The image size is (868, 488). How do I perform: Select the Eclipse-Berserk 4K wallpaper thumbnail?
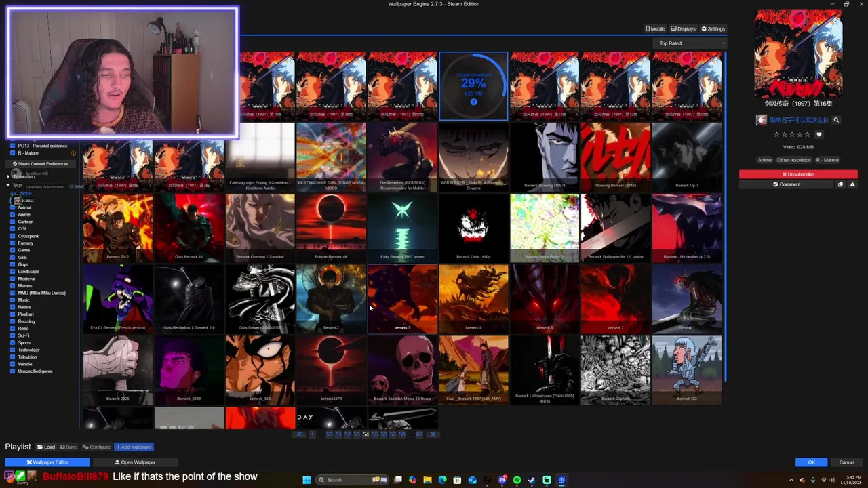[x=331, y=228]
